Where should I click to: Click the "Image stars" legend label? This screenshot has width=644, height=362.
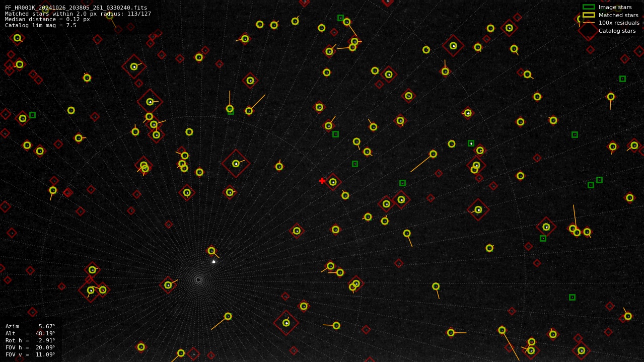click(x=615, y=7)
